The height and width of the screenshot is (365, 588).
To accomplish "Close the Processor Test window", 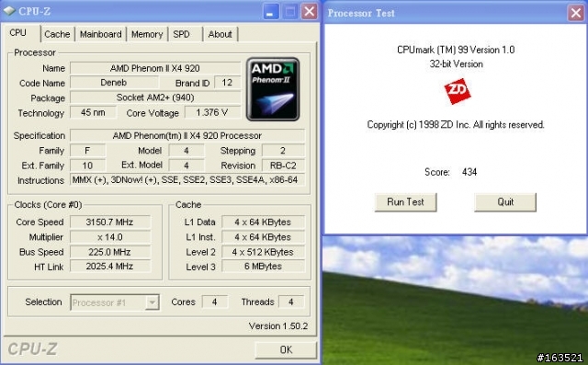I will tap(576, 13).
